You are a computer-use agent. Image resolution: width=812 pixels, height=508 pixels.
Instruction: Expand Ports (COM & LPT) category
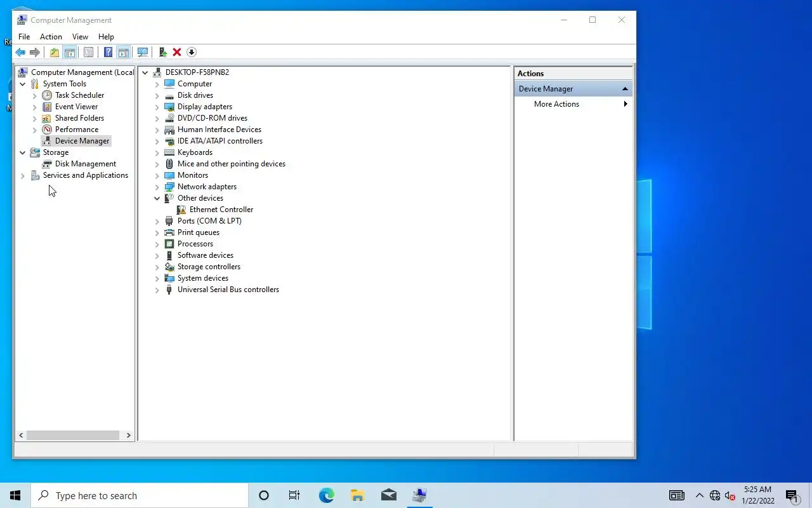coord(157,221)
